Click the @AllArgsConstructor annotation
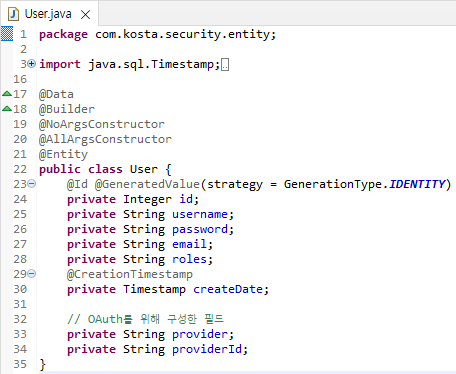 coord(105,139)
